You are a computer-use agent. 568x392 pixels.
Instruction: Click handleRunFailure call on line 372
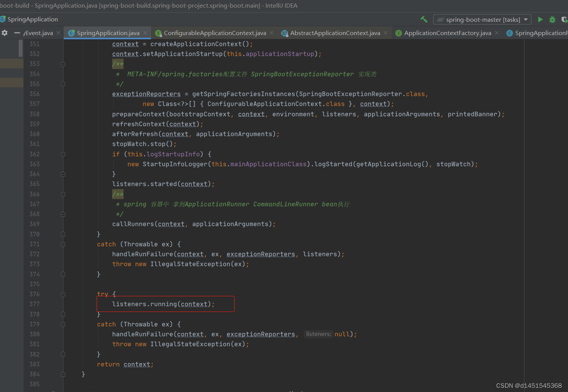[x=143, y=254]
